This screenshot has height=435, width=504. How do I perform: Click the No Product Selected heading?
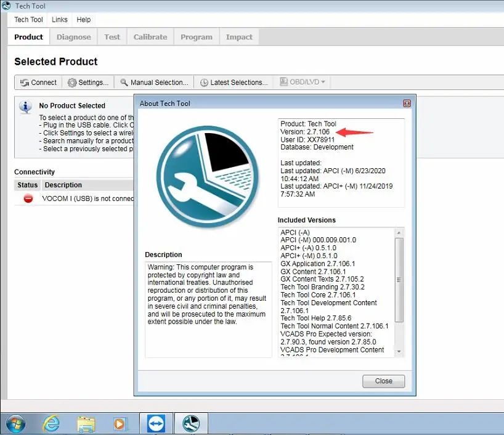(x=72, y=106)
